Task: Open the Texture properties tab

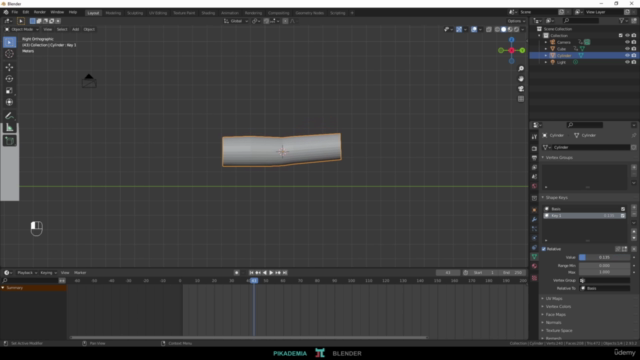Action: coord(534,278)
